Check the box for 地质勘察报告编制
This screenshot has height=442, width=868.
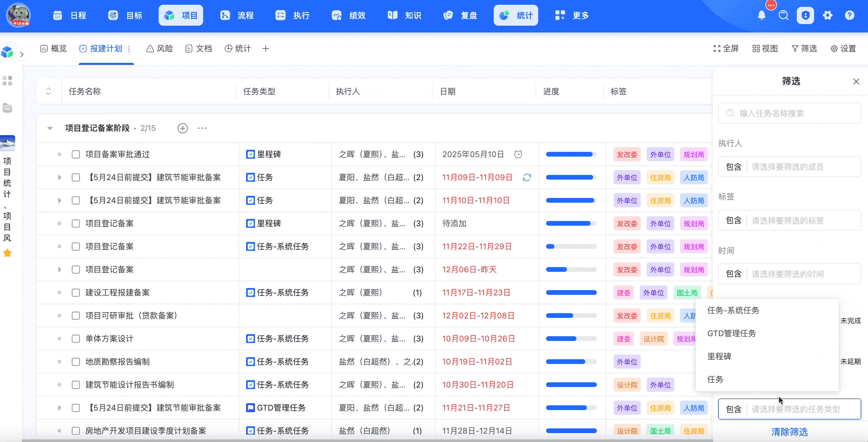pyautogui.click(x=76, y=362)
